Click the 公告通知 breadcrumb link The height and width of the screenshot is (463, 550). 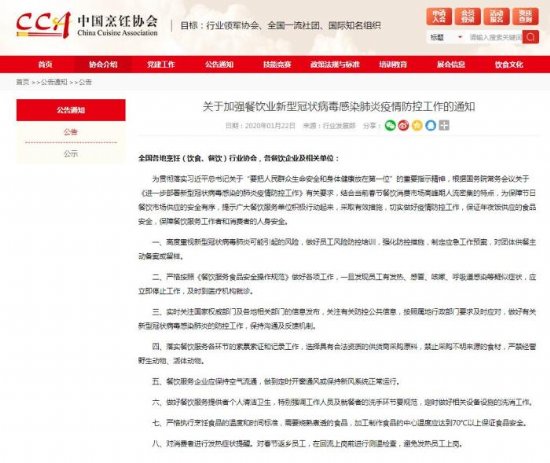[x=54, y=82]
